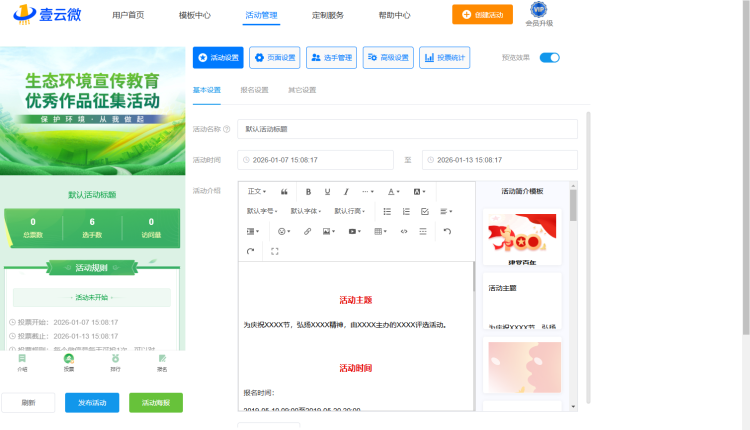Open the 正文 paragraph style dropdown

coord(256,191)
